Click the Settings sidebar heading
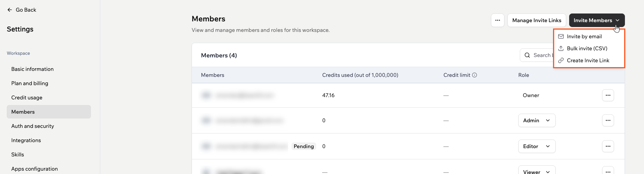The width and height of the screenshot is (644, 174). pyautogui.click(x=20, y=29)
